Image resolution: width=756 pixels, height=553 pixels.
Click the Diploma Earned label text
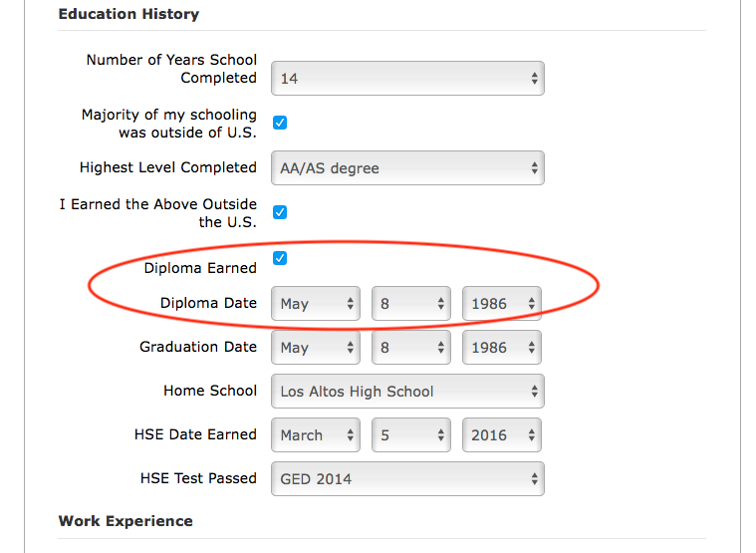point(200,268)
